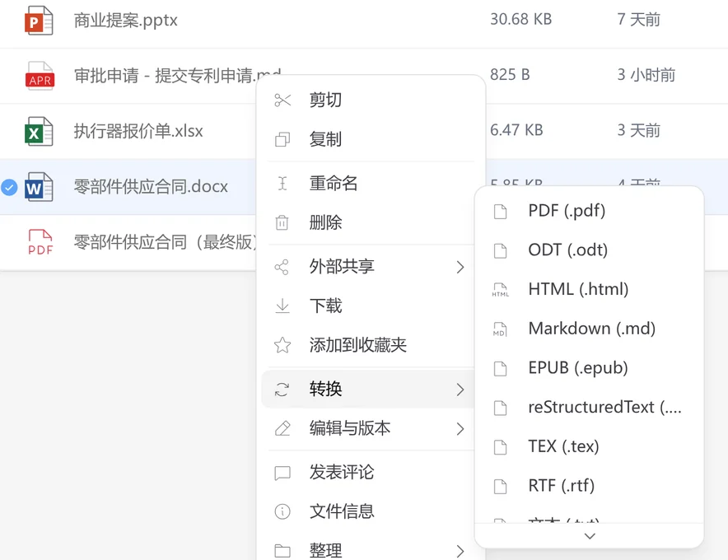Viewport: 728px width, 560px height.
Task: Click the Excel icon of 执行器报价单.xlsx
Action: pyautogui.click(x=39, y=132)
